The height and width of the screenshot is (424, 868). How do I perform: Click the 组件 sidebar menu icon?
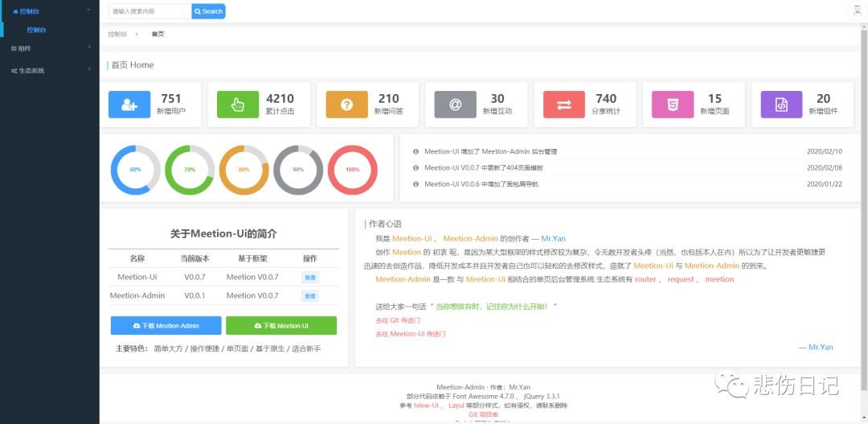[x=14, y=48]
